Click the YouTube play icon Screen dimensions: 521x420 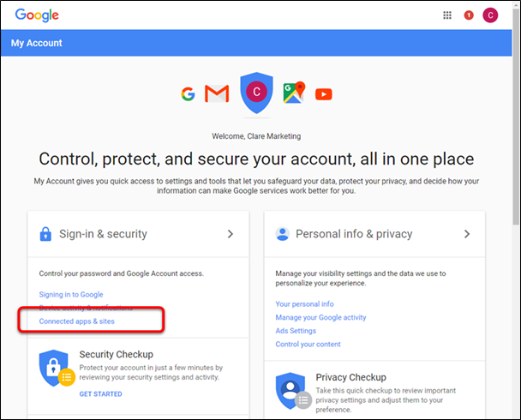pos(324,94)
